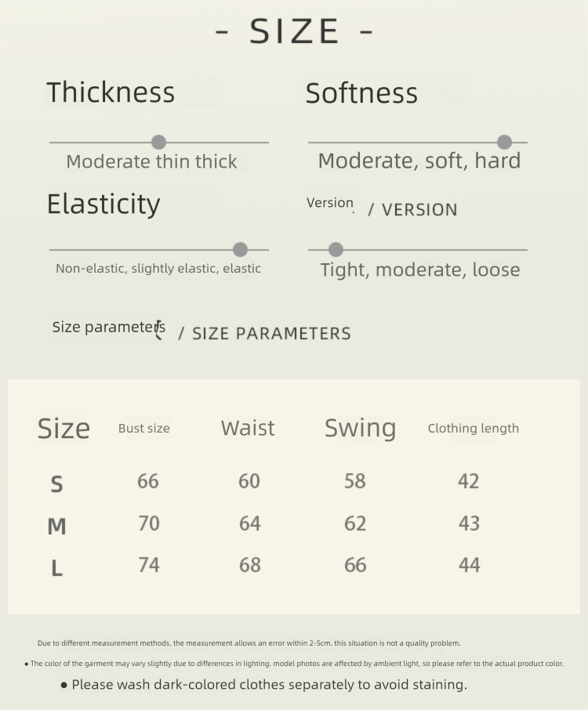Select the Swing column header

pyautogui.click(x=360, y=428)
